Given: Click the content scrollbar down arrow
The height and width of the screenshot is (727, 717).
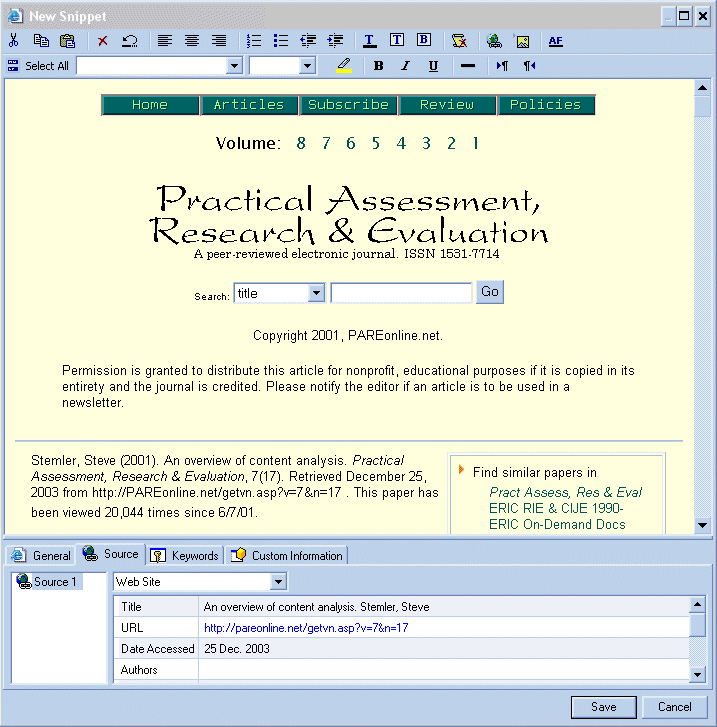Looking at the screenshot, I should pyautogui.click(x=703, y=525).
